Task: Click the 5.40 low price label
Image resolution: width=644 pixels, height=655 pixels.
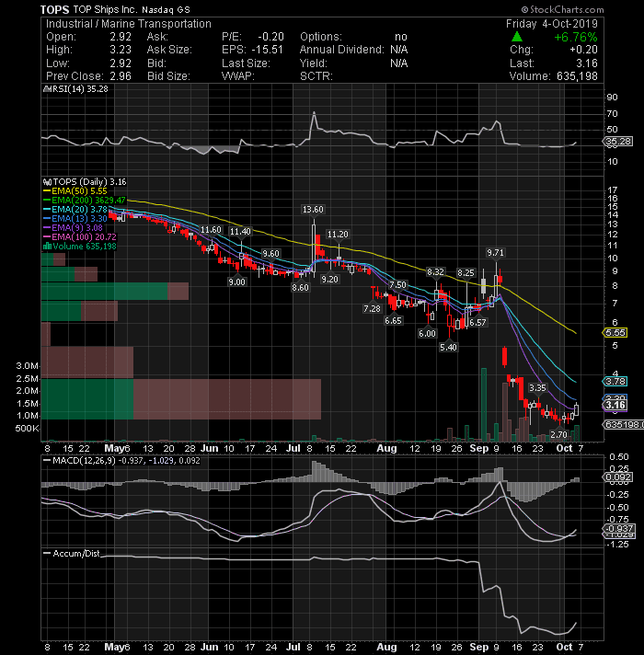Action: pyautogui.click(x=448, y=347)
